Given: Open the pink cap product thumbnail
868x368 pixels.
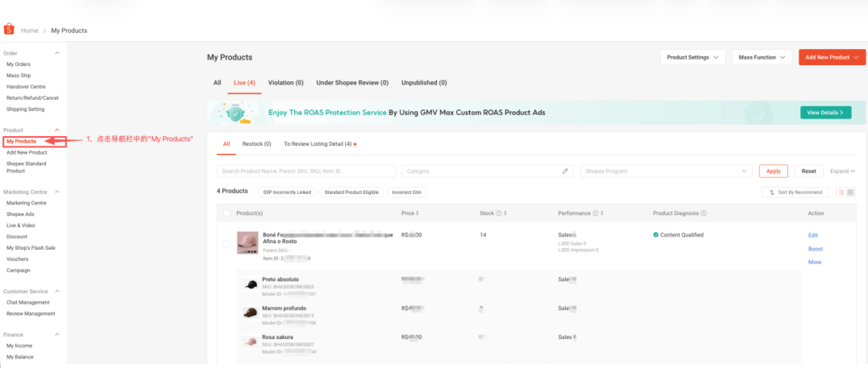Looking at the screenshot, I should [x=247, y=243].
